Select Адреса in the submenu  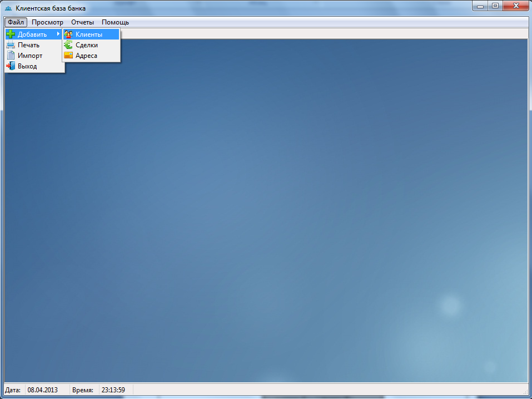click(91, 55)
